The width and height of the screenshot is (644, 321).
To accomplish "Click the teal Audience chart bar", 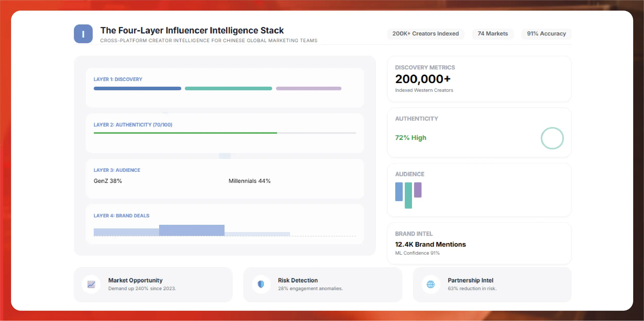I will click(x=408, y=195).
